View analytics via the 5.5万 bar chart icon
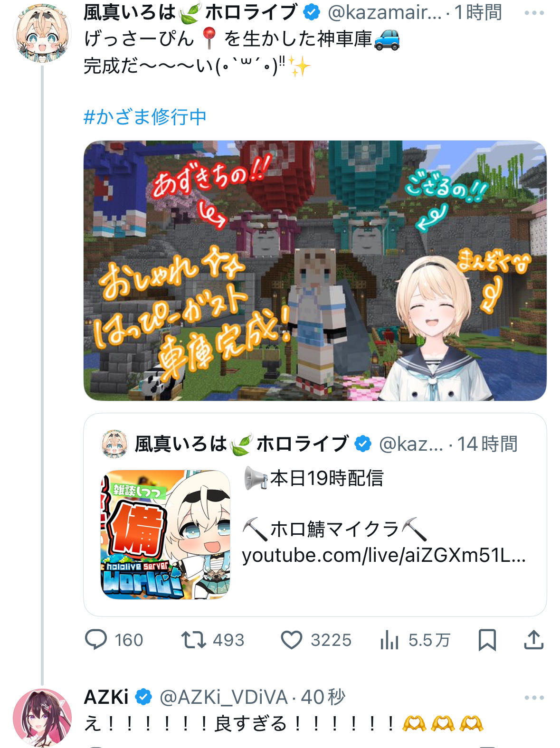The height and width of the screenshot is (748, 560). (x=389, y=640)
